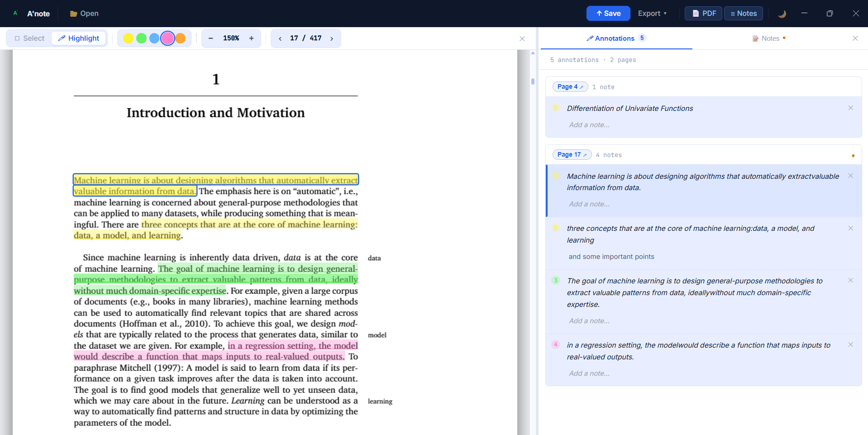This screenshot has width=868, height=435.
Task: Activate the Highlight tool
Action: (79, 38)
